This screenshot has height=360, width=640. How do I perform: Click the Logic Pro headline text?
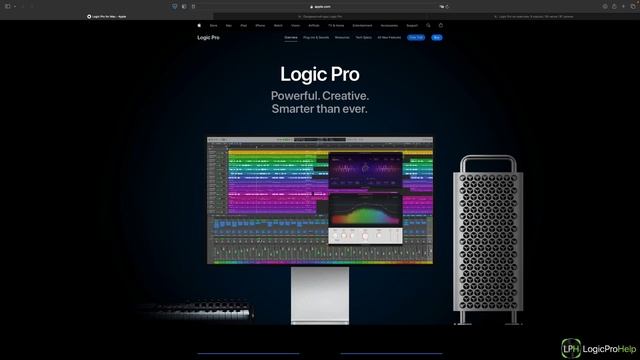coord(320,74)
